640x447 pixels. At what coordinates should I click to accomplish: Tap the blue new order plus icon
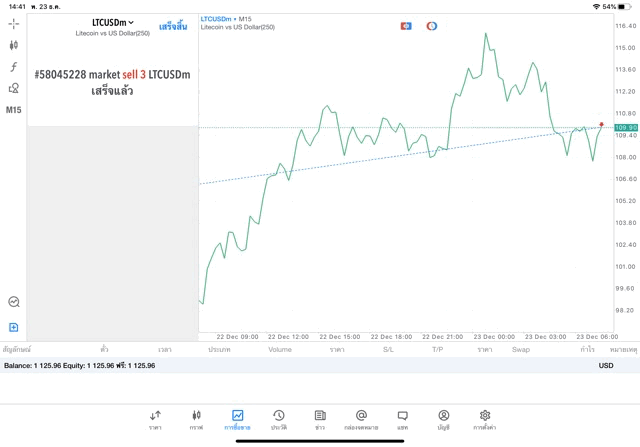(13, 327)
